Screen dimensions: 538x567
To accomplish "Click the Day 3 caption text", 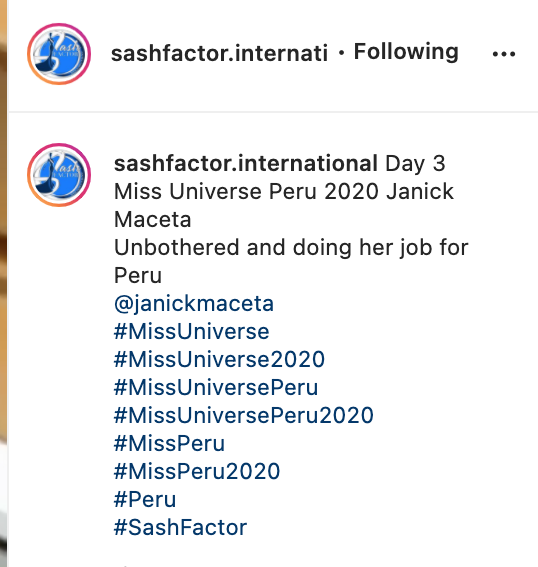I will click(x=415, y=163).
